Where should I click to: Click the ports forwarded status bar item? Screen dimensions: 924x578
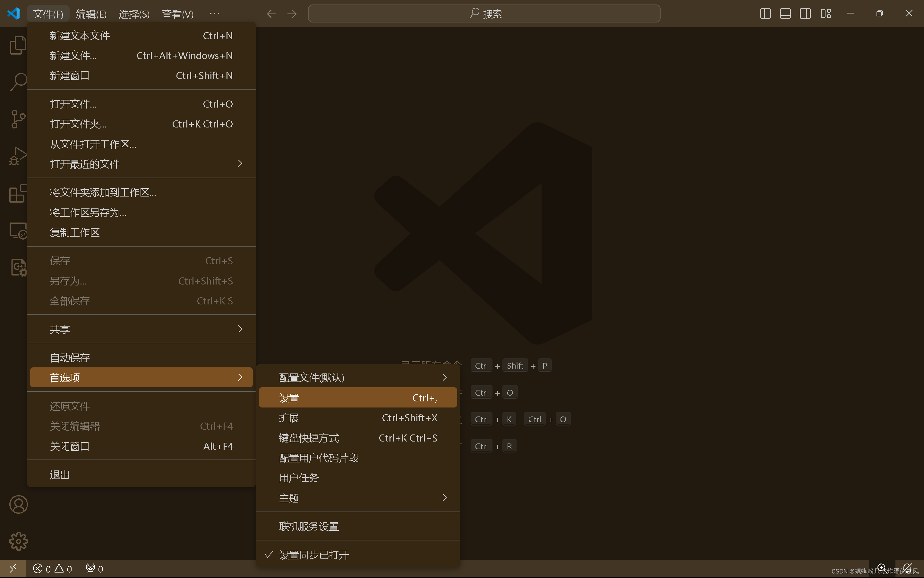pos(94,569)
